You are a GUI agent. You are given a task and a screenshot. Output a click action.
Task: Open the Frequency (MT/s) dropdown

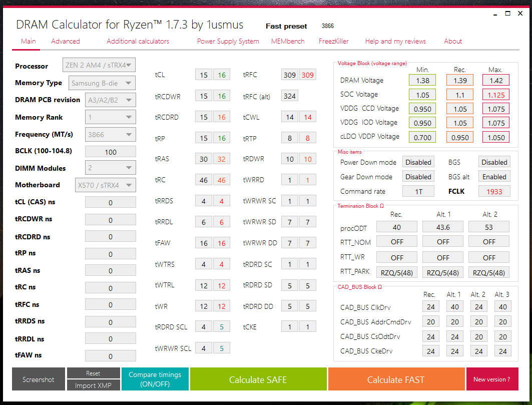110,135
